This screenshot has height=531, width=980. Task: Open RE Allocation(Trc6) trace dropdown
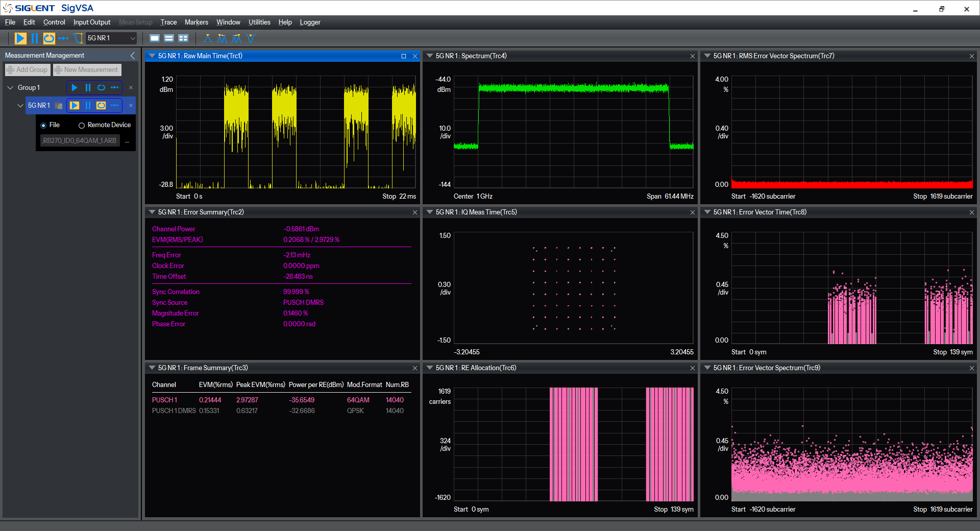pos(429,368)
